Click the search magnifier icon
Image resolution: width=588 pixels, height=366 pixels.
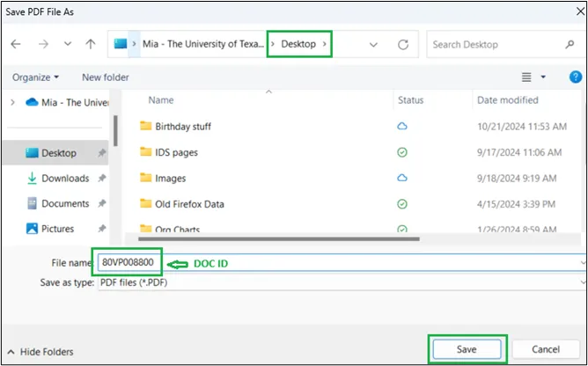pos(570,44)
